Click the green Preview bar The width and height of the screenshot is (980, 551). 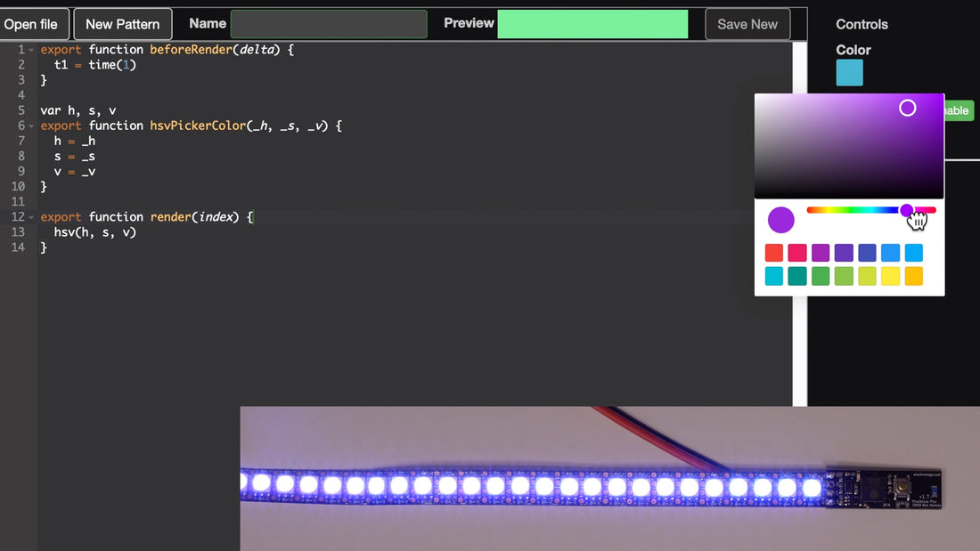592,24
